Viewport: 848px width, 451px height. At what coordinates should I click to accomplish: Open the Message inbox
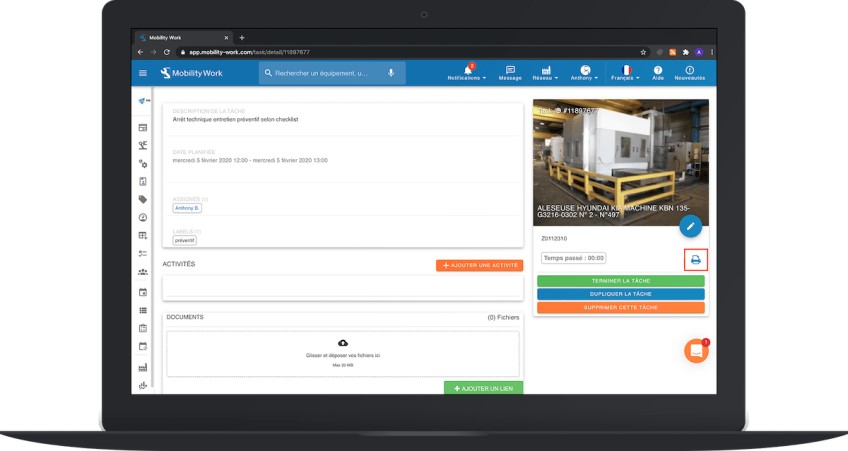click(x=510, y=73)
